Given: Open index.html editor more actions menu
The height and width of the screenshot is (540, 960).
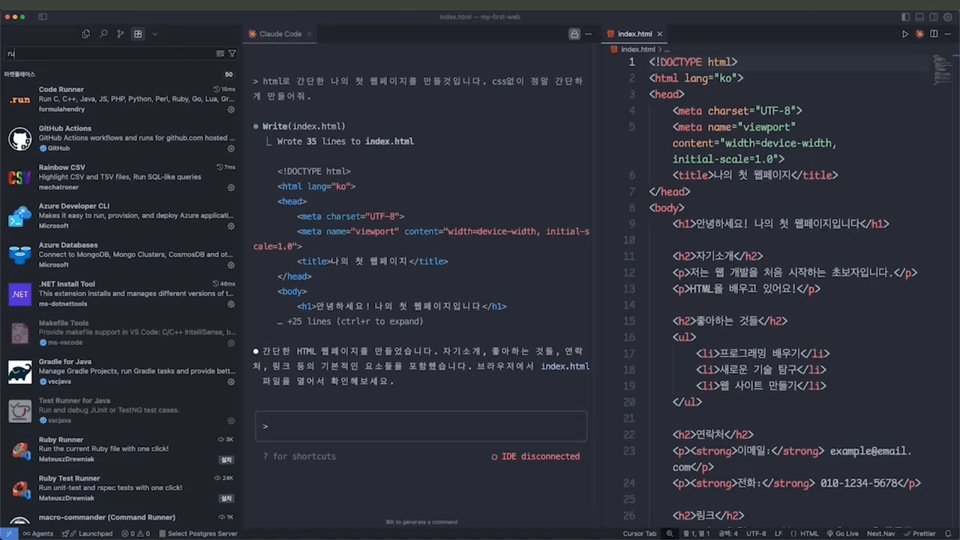Looking at the screenshot, I should click(x=948, y=34).
